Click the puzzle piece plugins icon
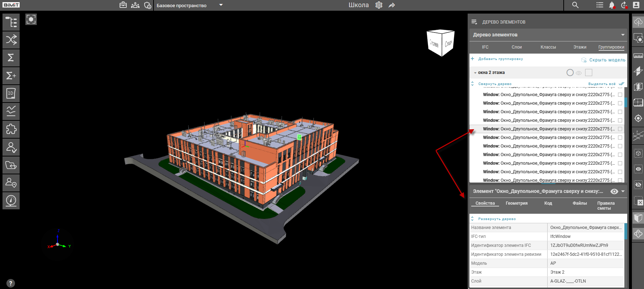Viewport: 644px width, 289px height. pyautogui.click(x=11, y=129)
